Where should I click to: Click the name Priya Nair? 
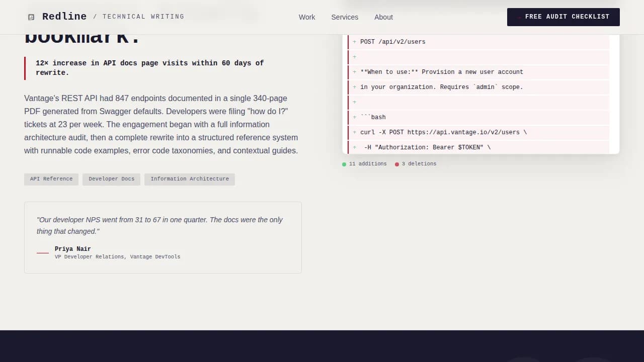click(73, 249)
